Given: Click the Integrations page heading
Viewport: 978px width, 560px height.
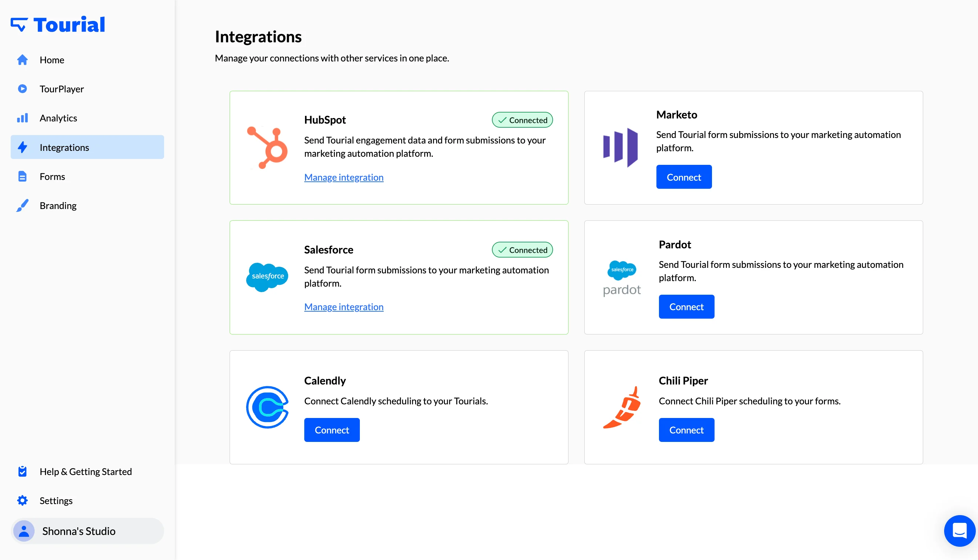Looking at the screenshot, I should coord(258,36).
